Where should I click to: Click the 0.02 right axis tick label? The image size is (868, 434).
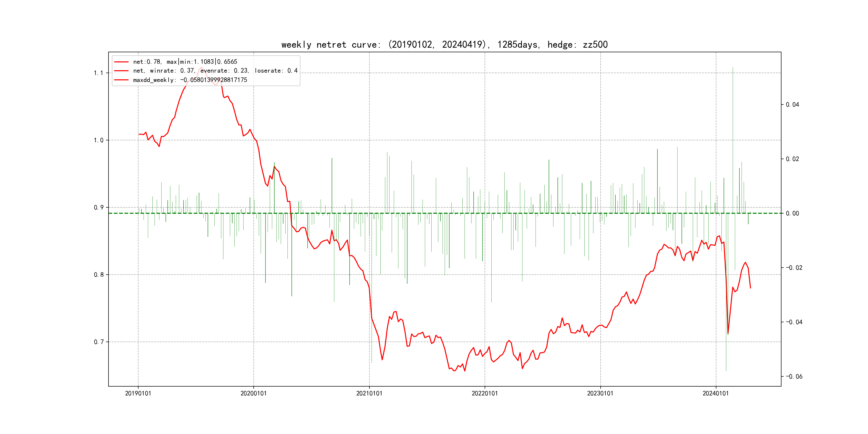(792, 159)
